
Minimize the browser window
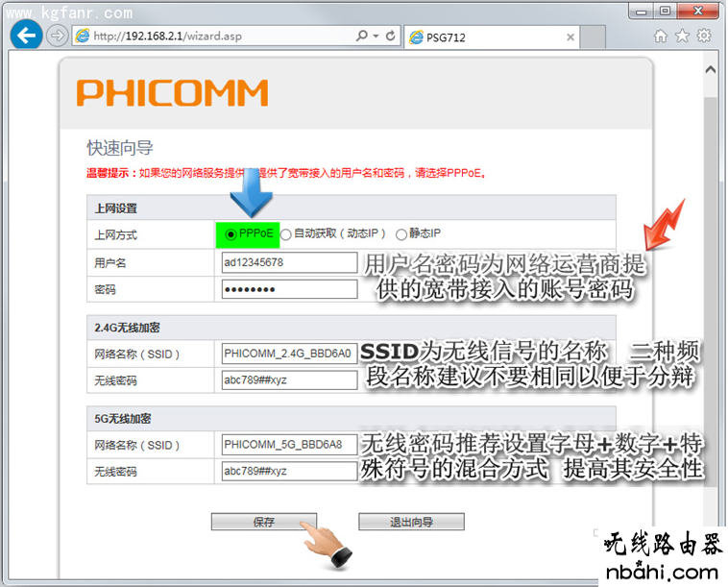tap(642, 12)
